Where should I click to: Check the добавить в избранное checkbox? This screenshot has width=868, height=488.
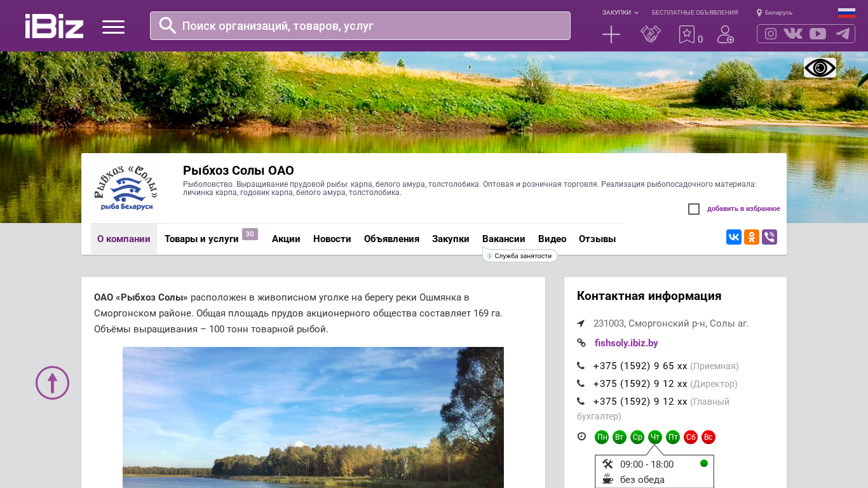[x=694, y=209]
